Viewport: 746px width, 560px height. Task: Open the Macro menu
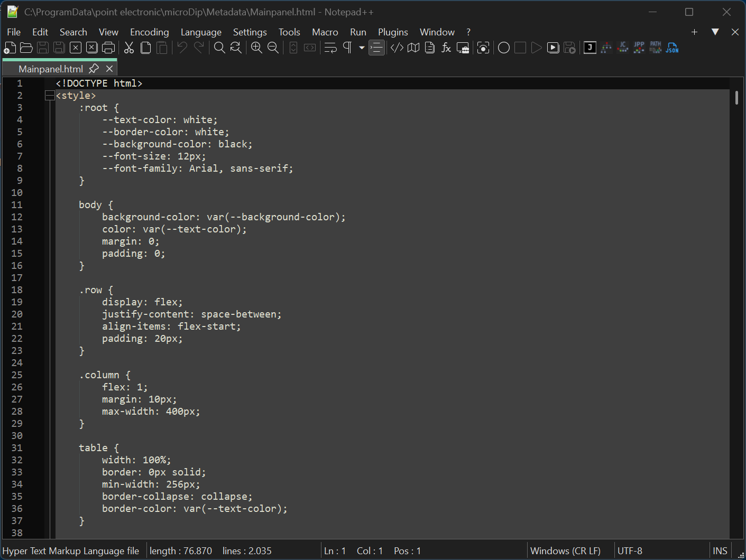[x=325, y=32]
